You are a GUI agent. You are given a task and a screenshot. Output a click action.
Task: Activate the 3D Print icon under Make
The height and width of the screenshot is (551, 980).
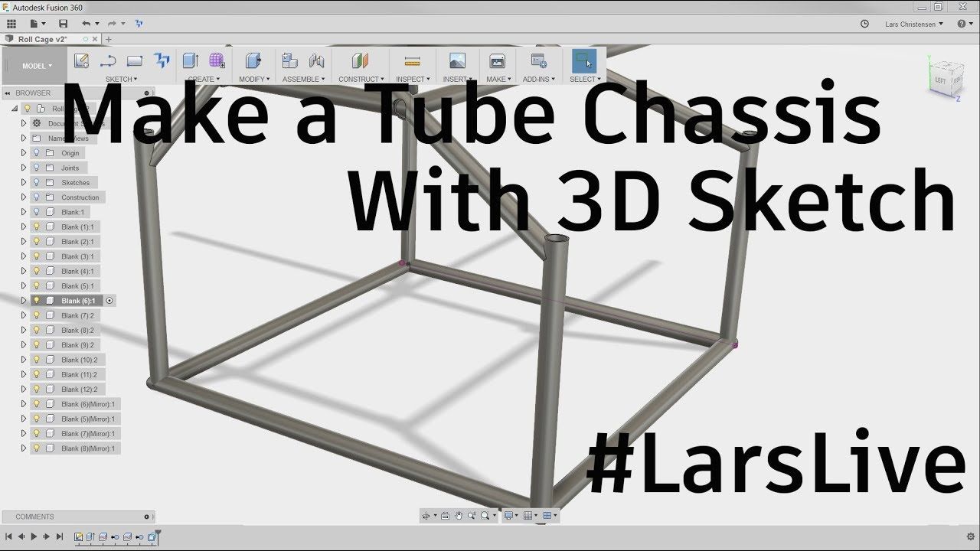[x=498, y=60]
